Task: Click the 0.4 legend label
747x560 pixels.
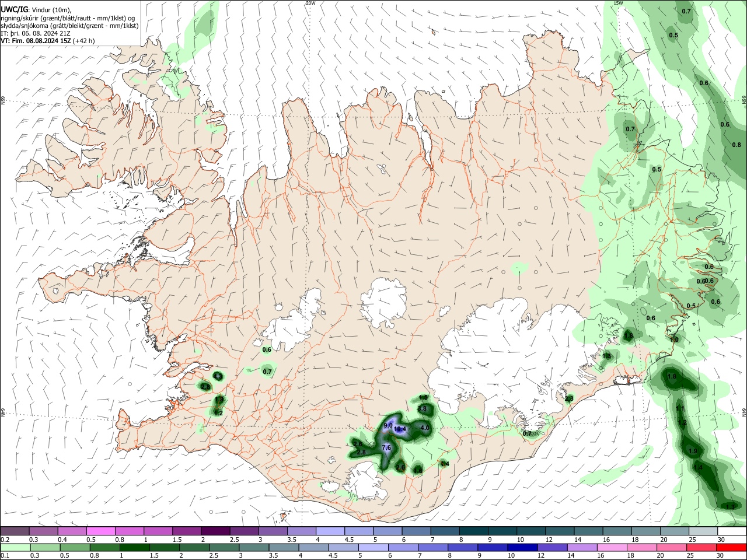Action: pyautogui.click(x=62, y=540)
